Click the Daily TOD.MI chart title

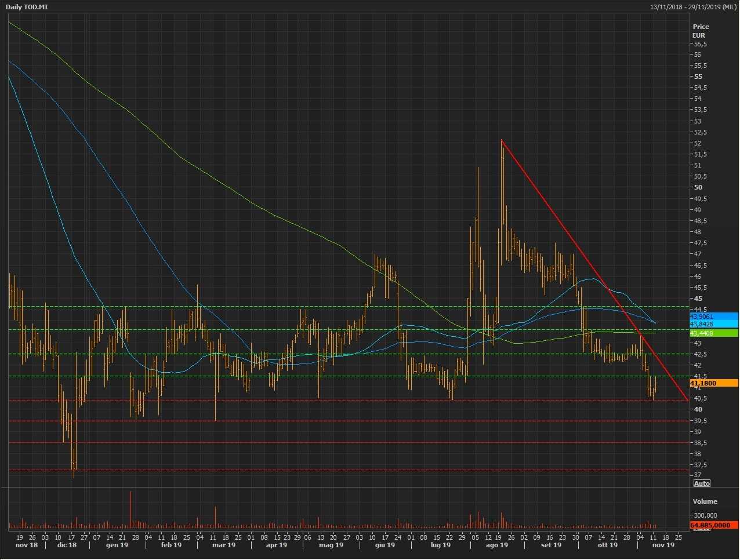pyautogui.click(x=27, y=7)
